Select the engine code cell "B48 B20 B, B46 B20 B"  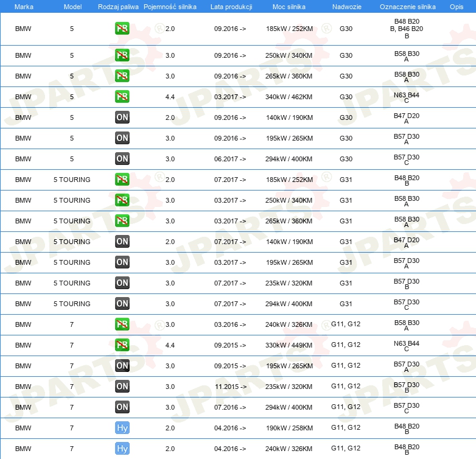(407, 29)
